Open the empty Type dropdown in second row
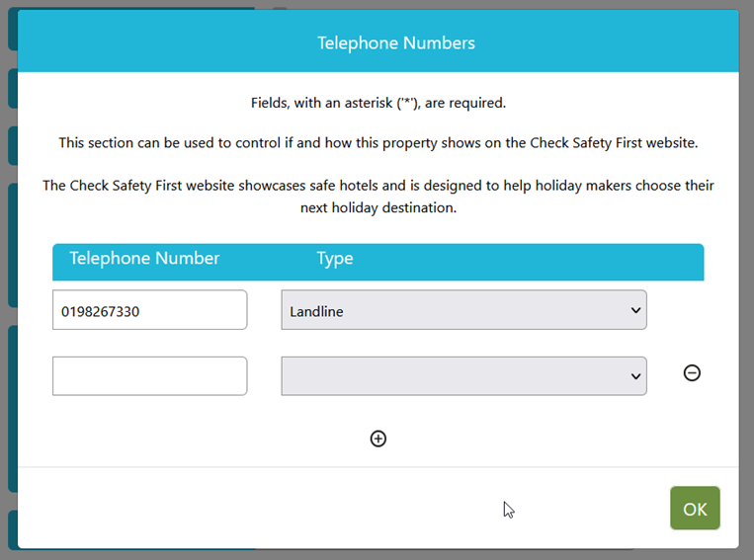 click(x=463, y=376)
